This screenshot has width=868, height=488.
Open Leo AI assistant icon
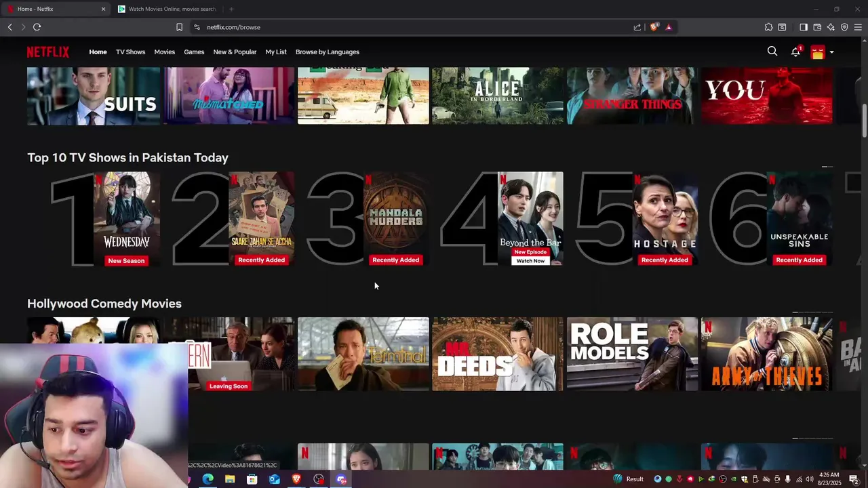831,27
